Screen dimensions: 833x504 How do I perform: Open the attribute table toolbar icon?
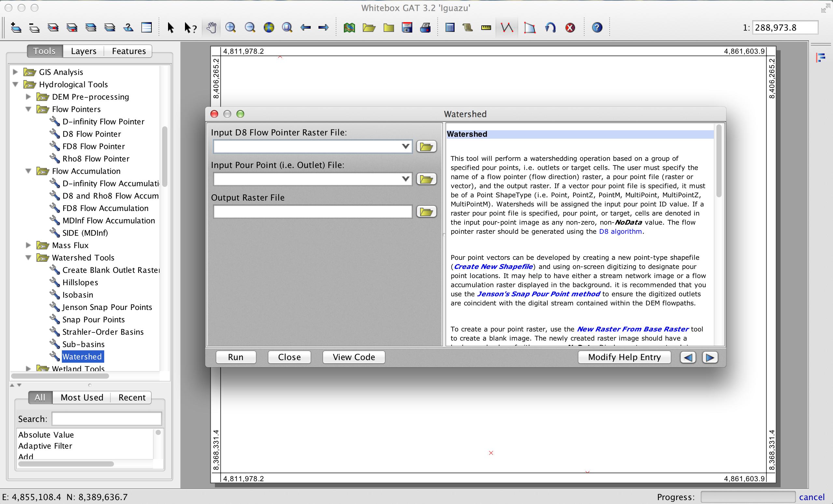tap(147, 27)
